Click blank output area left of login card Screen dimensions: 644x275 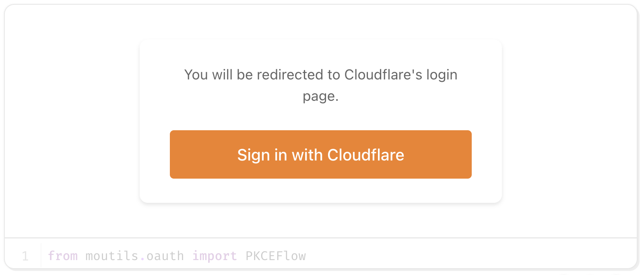tap(72, 121)
